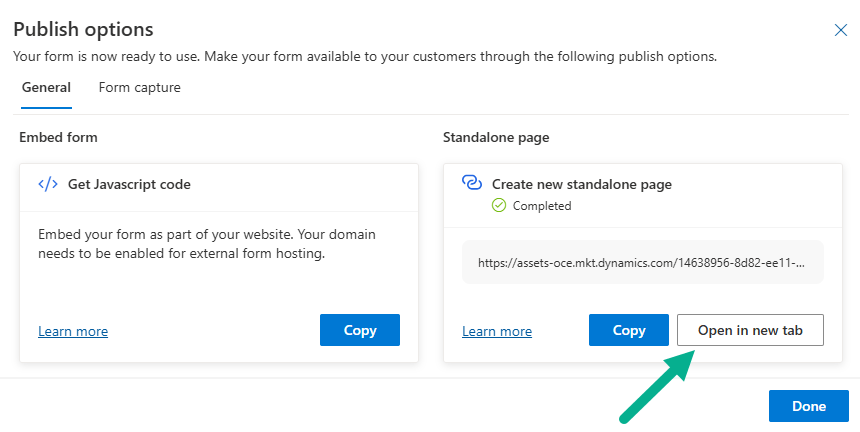
Task: Switch to the Form capture tab
Action: tap(139, 88)
